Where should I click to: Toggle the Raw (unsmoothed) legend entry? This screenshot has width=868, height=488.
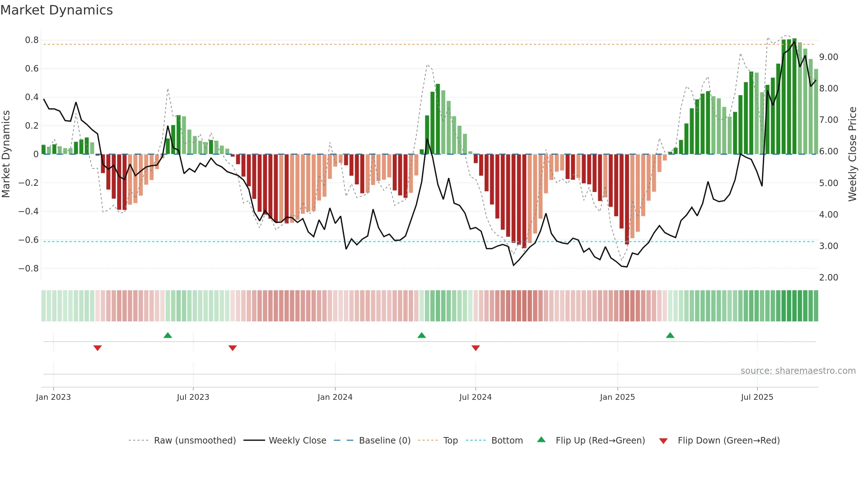tap(182, 440)
